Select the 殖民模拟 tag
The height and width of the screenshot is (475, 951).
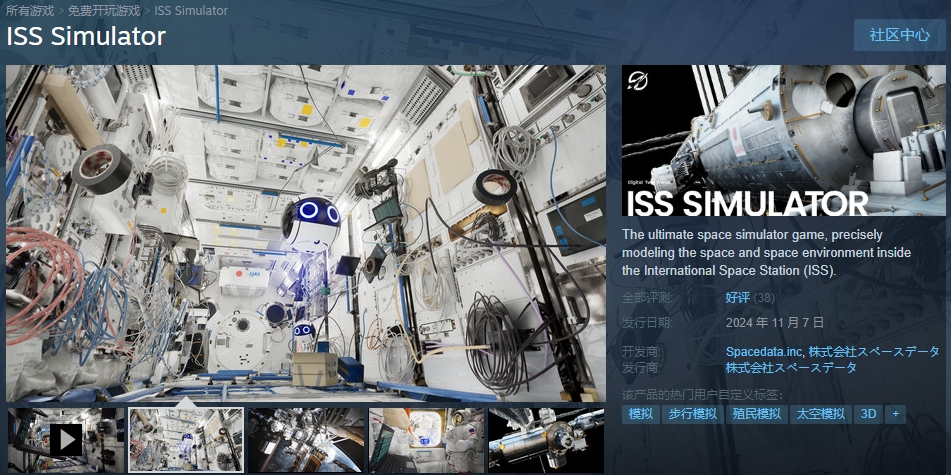[x=756, y=414]
